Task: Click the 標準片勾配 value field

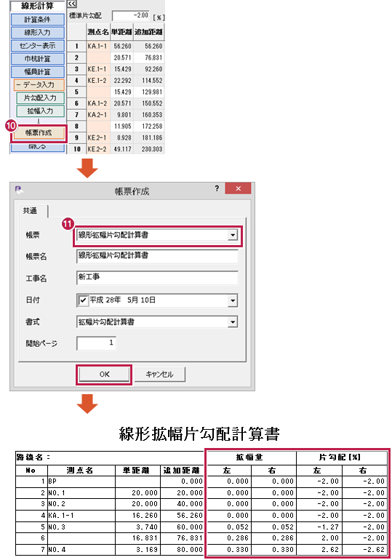Action: click(131, 16)
